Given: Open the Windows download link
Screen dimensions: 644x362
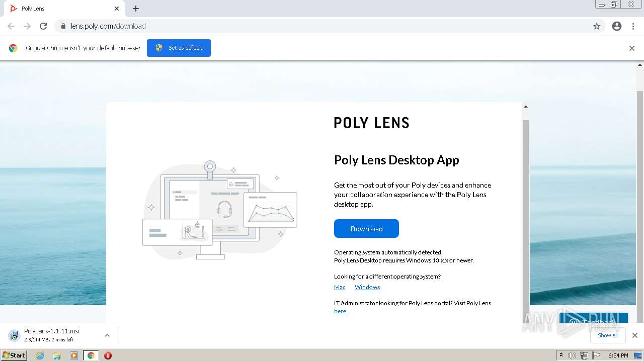Looking at the screenshot, I should click(x=367, y=287).
